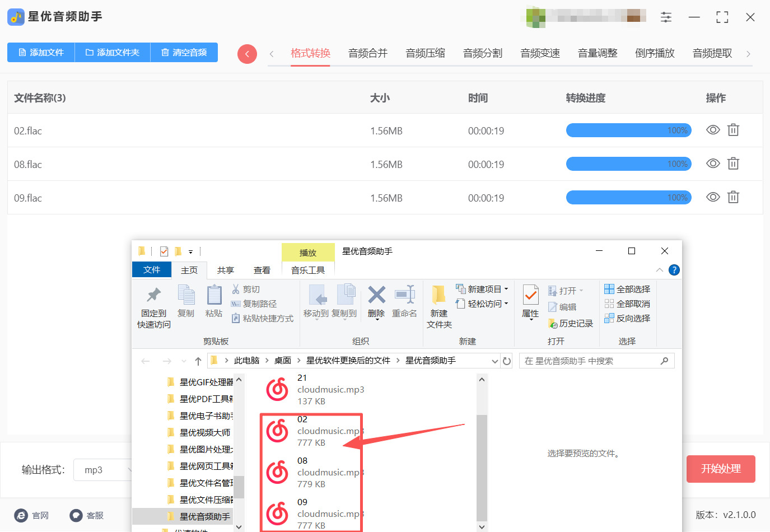Image resolution: width=770 pixels, height=532 pixels.
Task: Click the 开始处理 button
Action: coord(721,469)
